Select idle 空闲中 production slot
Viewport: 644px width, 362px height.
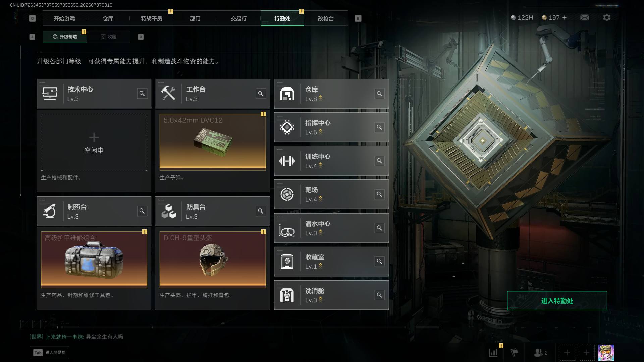click(94, 142)
